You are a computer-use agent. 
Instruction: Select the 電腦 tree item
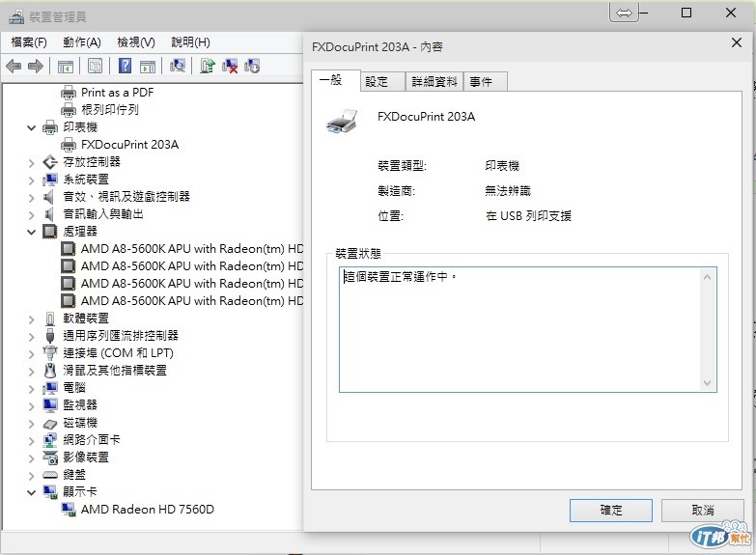pyautogui.click(x=74, y=388)
